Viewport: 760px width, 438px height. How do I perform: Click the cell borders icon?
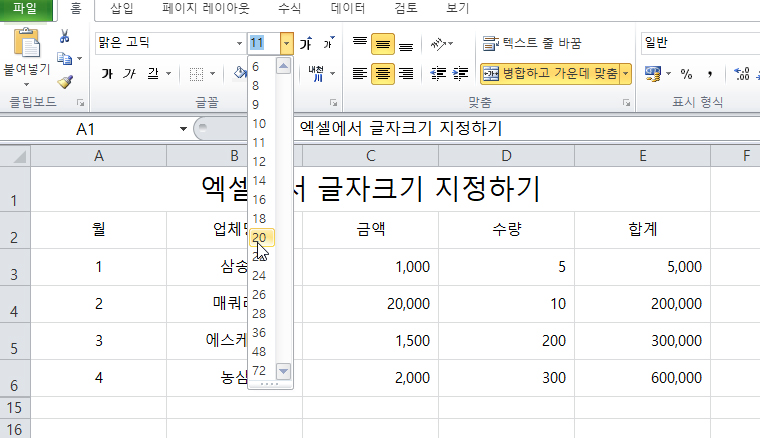[x=196, y=74]
